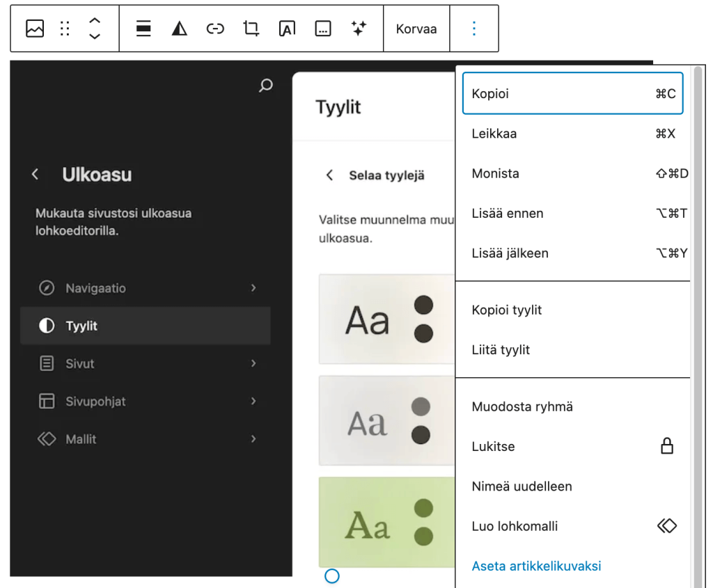Open the AI sparkle assistant icon
Viewport: 713px width, 588px height.
point(359,29)
